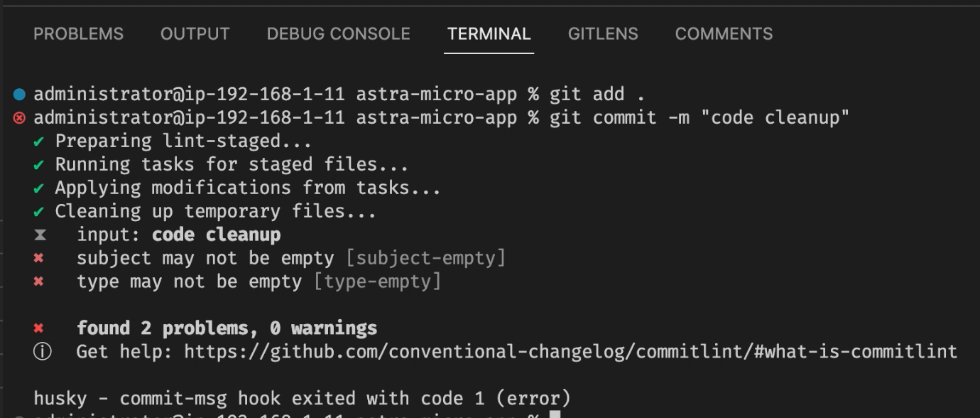Show the GITLENS panel tab
This screenshot has height=418, width=980.
click(603, 33)
